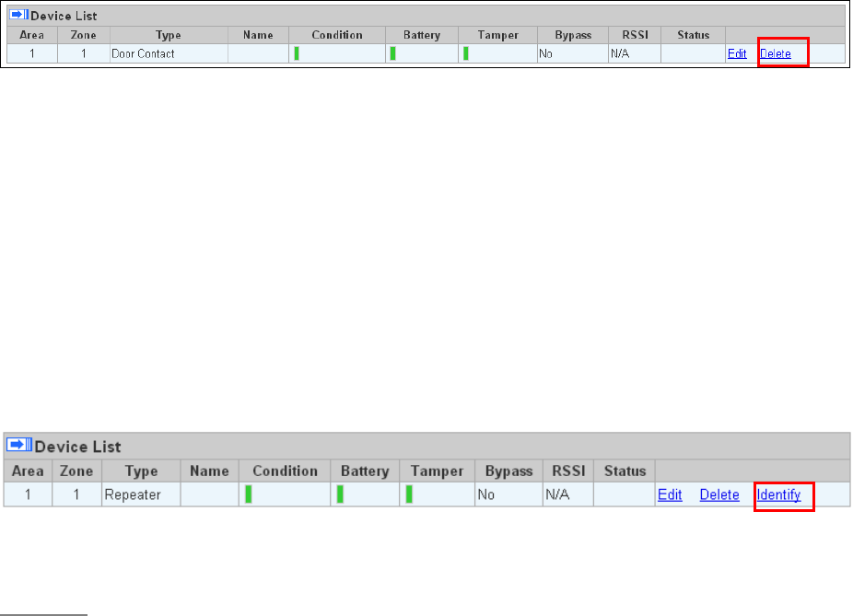The width and height of the screenshot is (853, 616).
Task: Click Edit link in Door Contact row
Action: [x=737, y=53]
